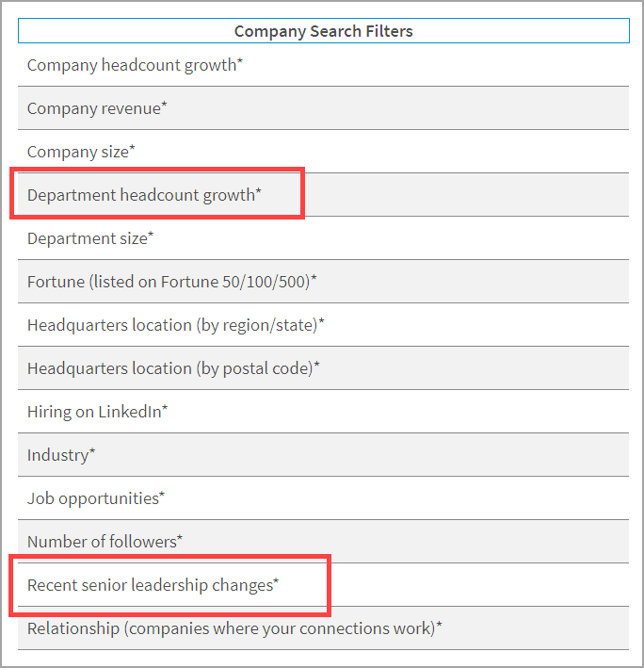This screenshot has height=668, width=644.
Task: Select the Department headcount growth filter
Action: tap(141, 195)
